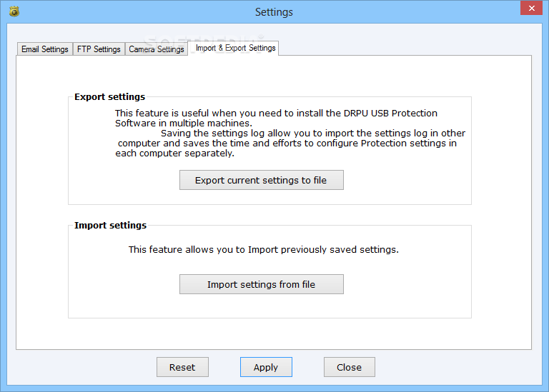The width and height of the screenshot is (549, 392).
Task: Click the Settings window title text
Action: click(x=274, y=12)
